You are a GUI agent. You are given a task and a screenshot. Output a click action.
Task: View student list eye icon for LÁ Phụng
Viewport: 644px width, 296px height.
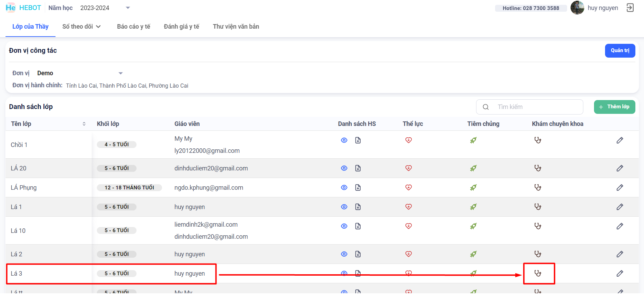(344, 187)
